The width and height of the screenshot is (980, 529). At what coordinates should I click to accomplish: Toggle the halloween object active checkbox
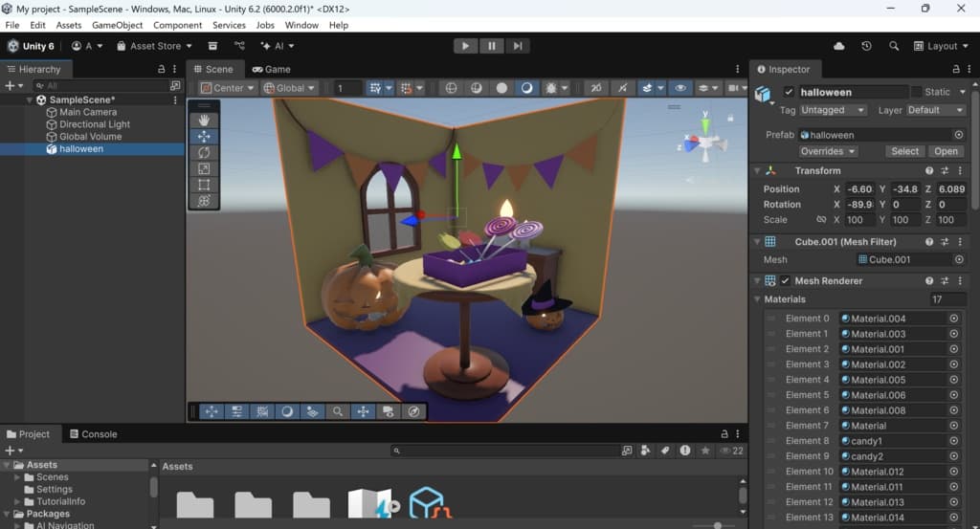pos(789,92)
